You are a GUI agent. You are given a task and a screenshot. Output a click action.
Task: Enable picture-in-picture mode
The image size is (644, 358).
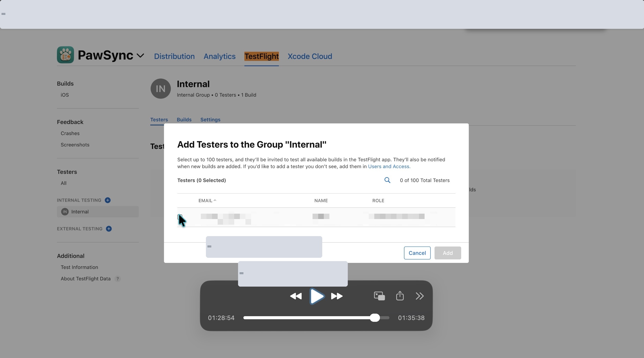pyautogui.click(x=379, y=296)
